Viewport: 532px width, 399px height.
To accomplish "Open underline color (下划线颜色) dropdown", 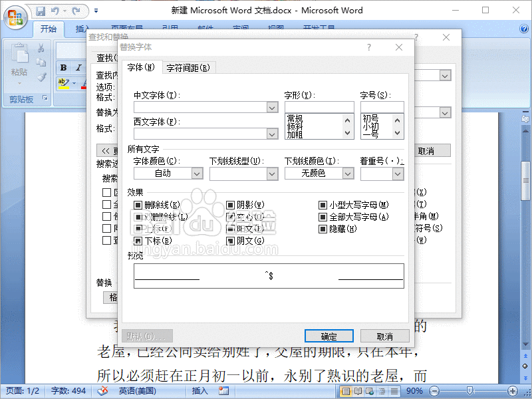I will [x=347, y=174].
